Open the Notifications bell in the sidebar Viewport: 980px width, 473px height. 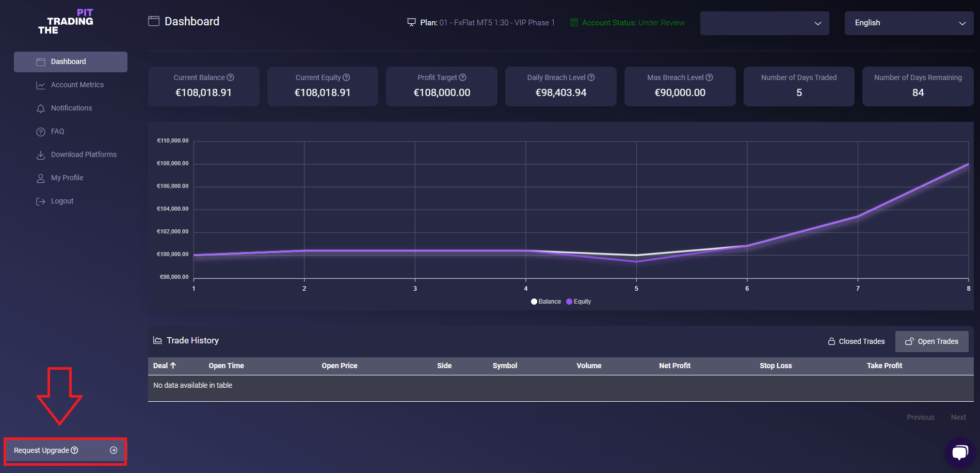(x=41, y=108)
